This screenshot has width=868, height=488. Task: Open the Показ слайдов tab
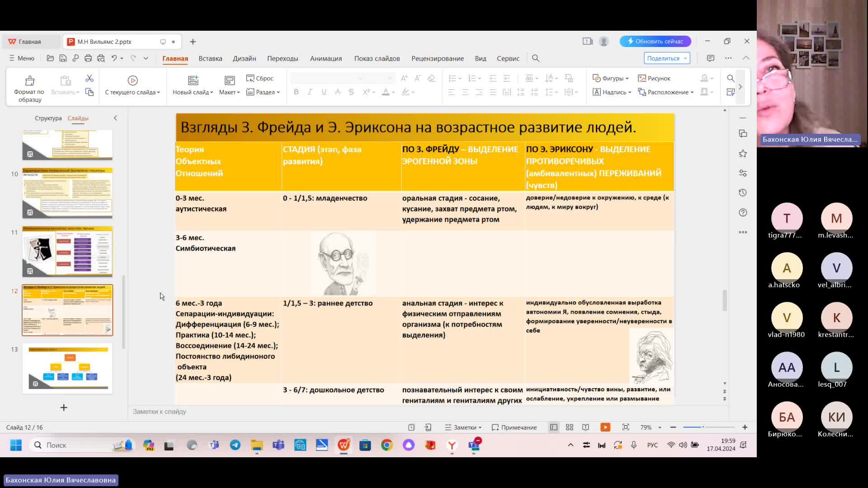pyautogui.click(x=377, y=58)
